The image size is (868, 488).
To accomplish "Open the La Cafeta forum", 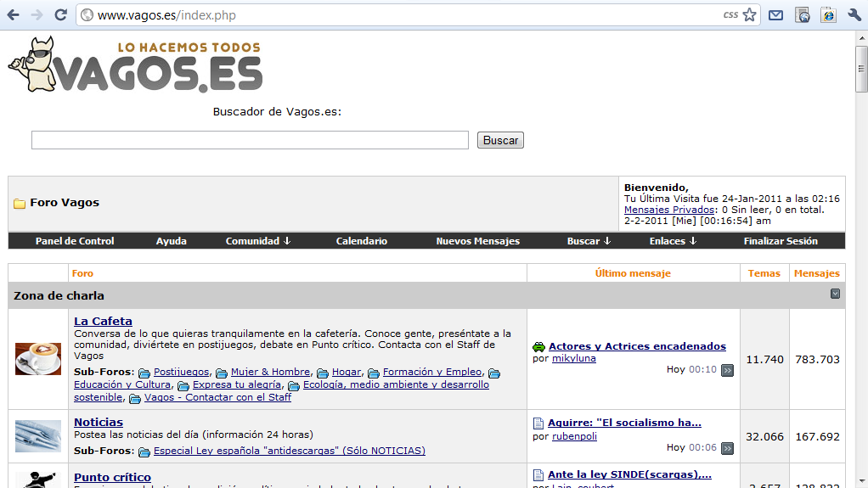I will [103, 321].
